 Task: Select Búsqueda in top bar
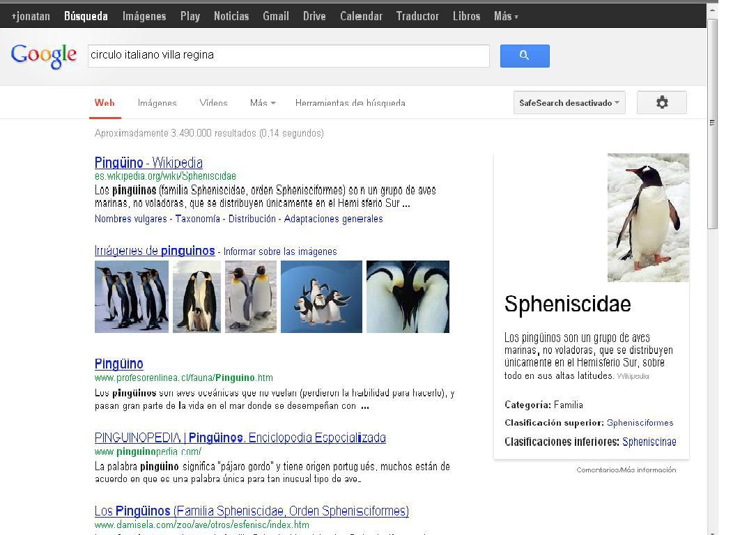coord(86,17)
